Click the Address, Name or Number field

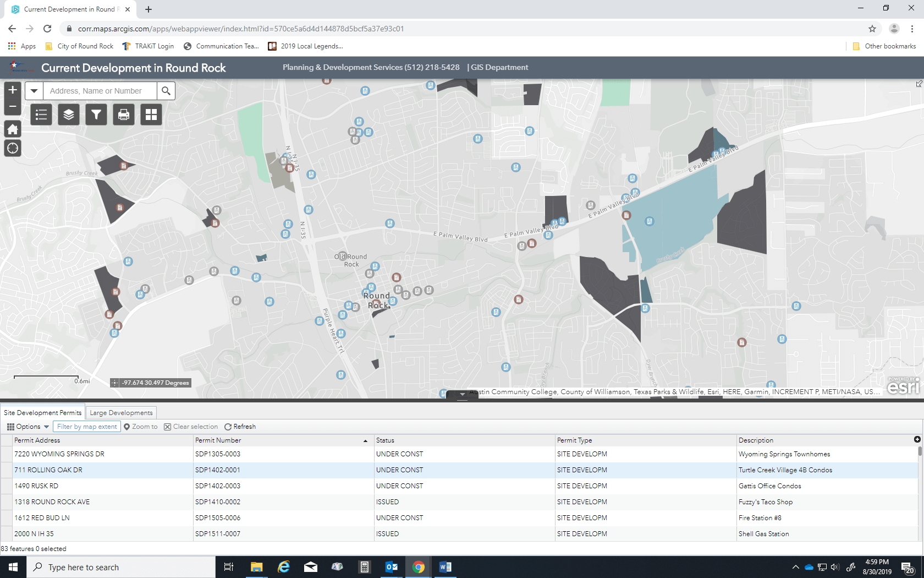[100, 91]
